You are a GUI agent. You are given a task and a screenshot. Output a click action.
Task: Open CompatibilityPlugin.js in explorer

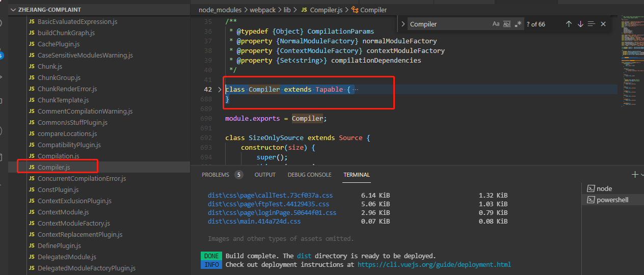point(69,145)
